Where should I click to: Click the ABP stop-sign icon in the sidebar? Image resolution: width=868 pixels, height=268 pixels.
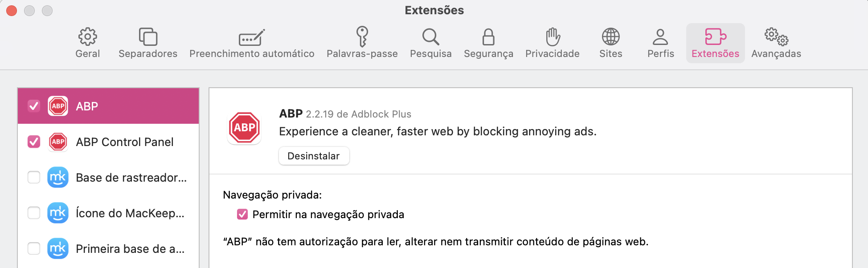point(57,106)
